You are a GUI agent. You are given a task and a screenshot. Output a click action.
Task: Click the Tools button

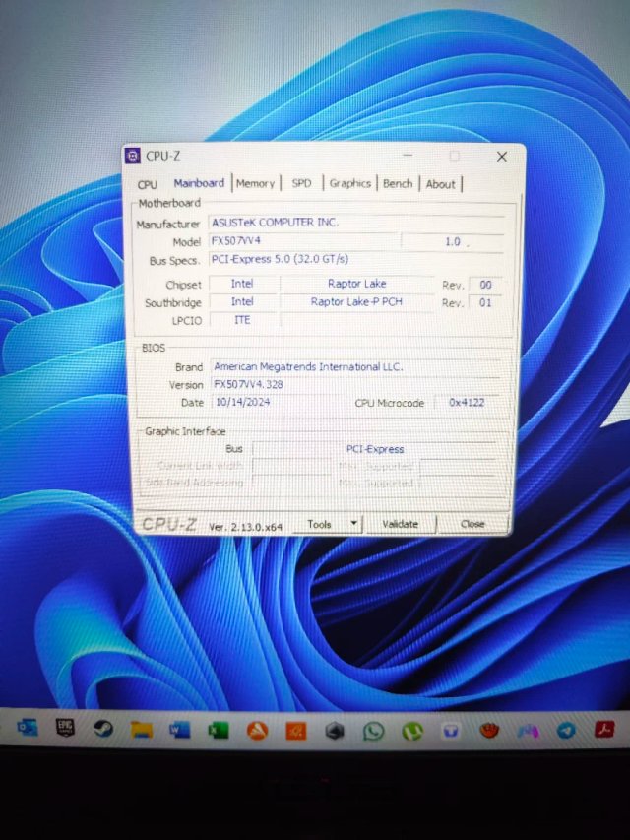(320, 524)
